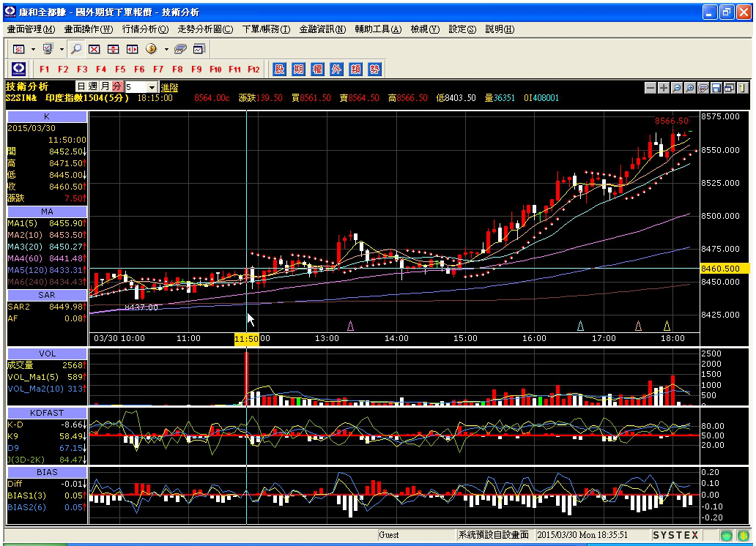This screenshot has height=546, width=756.
Task: Click the blue 勢 trend shortcut icon
Action: [x=374, y=69]
